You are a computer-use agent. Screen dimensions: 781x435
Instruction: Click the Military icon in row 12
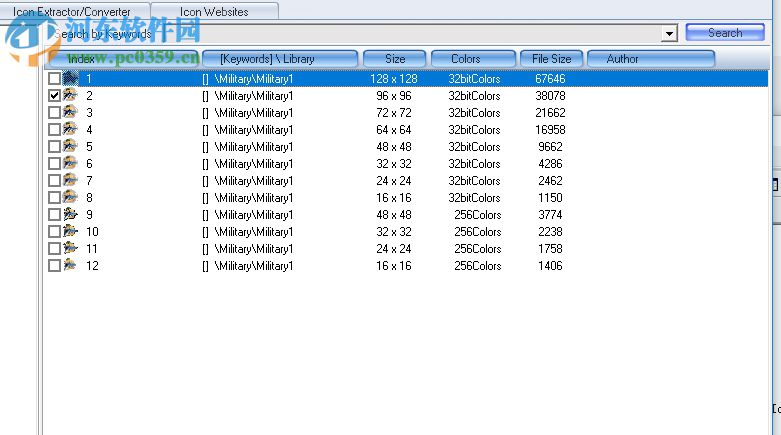[x=70, y=265]
